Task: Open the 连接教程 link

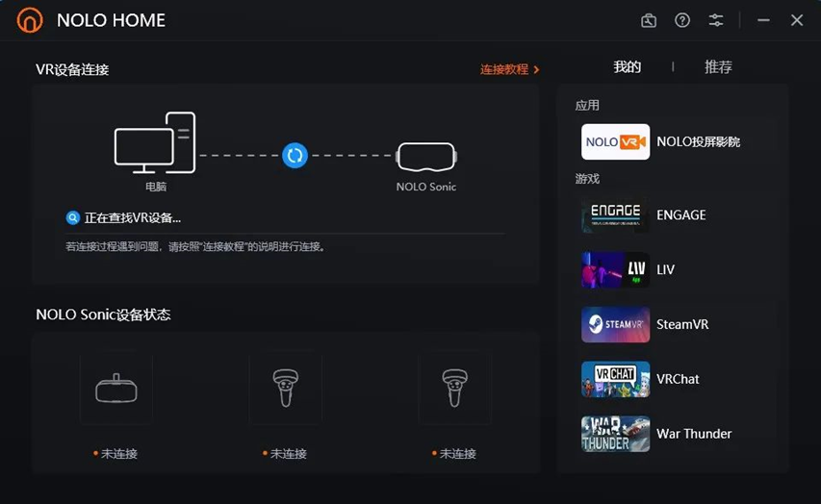Action: click(504, 69)
